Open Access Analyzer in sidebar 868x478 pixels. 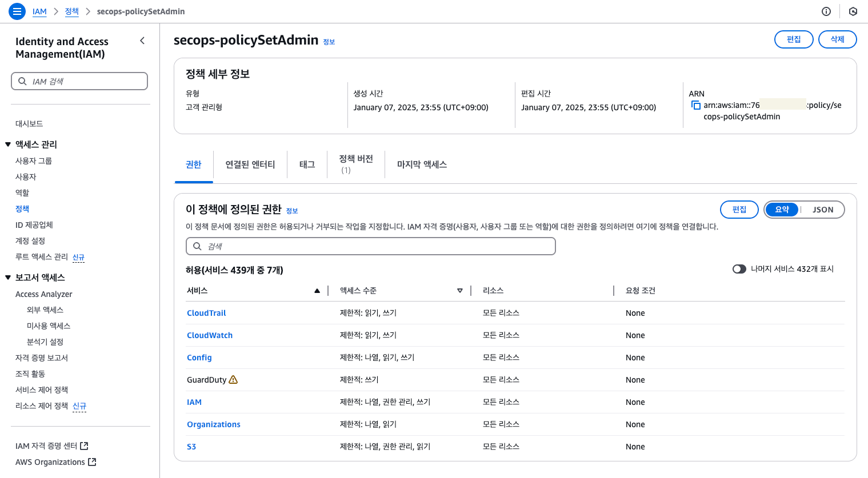pos(44,294)
